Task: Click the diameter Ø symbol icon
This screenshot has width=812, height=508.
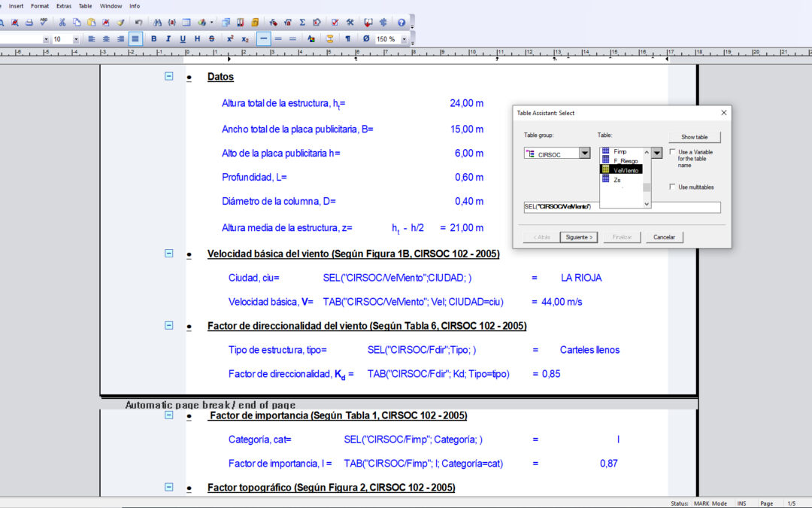Action: click(366, 39)
